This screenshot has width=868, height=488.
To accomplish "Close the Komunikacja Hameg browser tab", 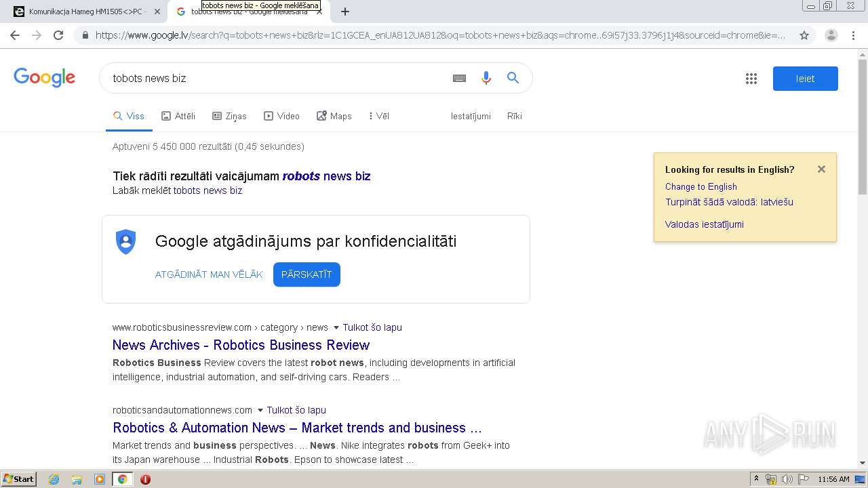I will point(157,12).
